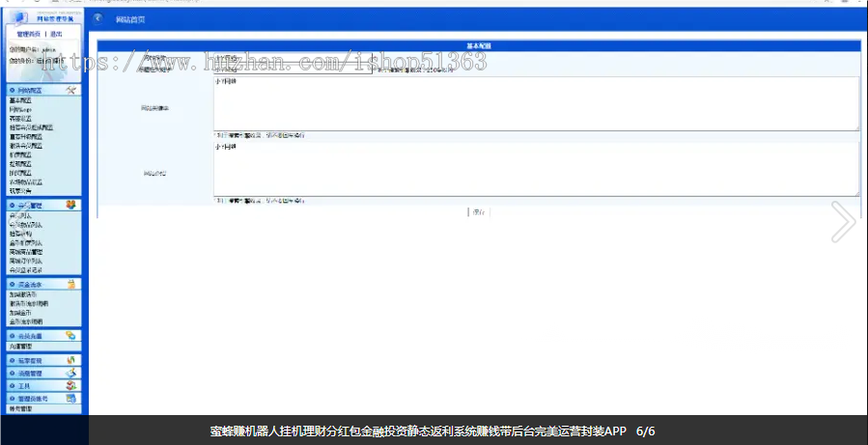868x445 pixels.
Task: Click the icon right of 工具 header
Action: (70, 386)
